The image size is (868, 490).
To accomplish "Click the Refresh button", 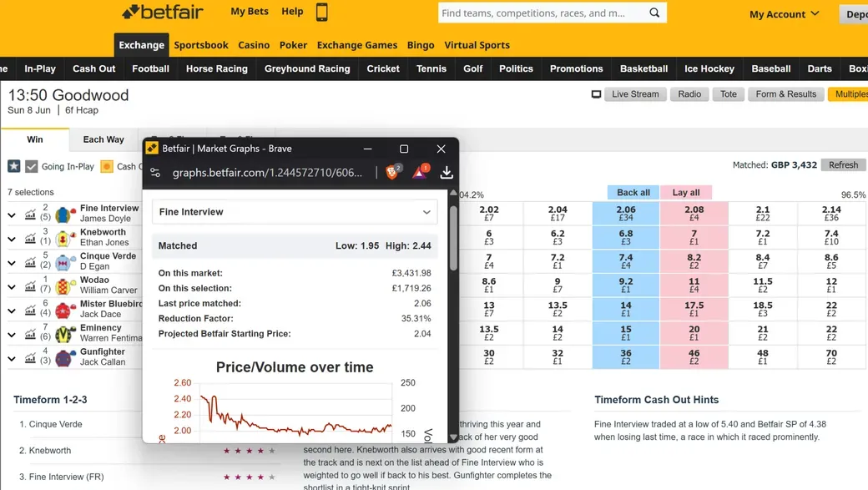I will (844, 165).
